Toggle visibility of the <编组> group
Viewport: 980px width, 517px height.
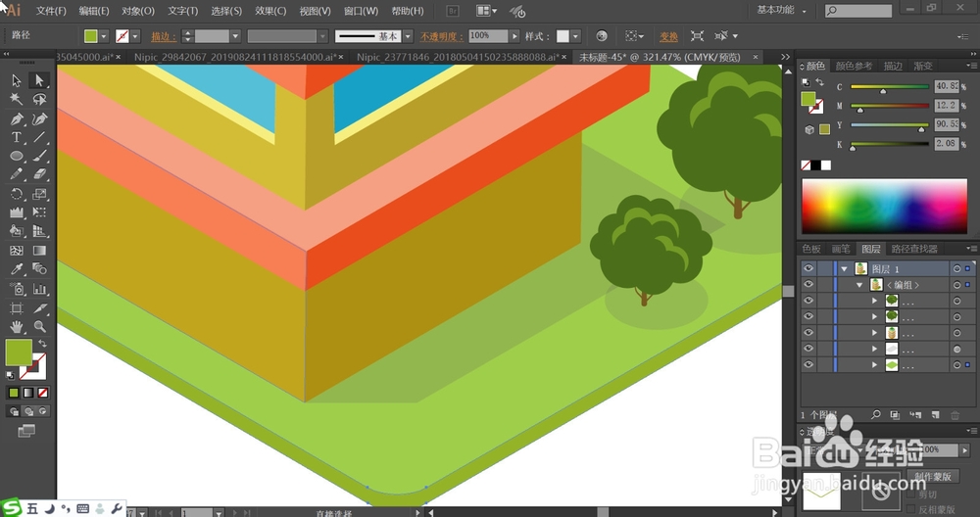pos(808,285)
